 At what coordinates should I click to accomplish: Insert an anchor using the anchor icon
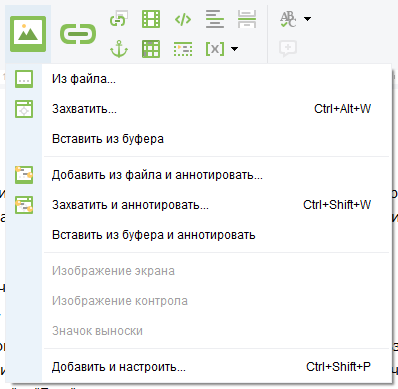tap(119, 49)
